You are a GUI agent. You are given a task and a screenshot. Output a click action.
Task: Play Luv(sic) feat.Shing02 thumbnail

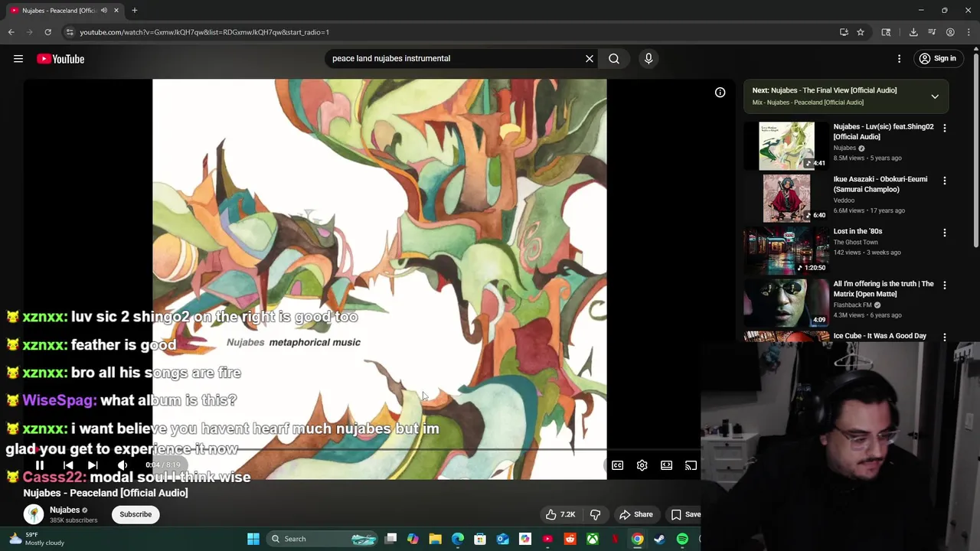pyautogui.click(x=786, y=145)
